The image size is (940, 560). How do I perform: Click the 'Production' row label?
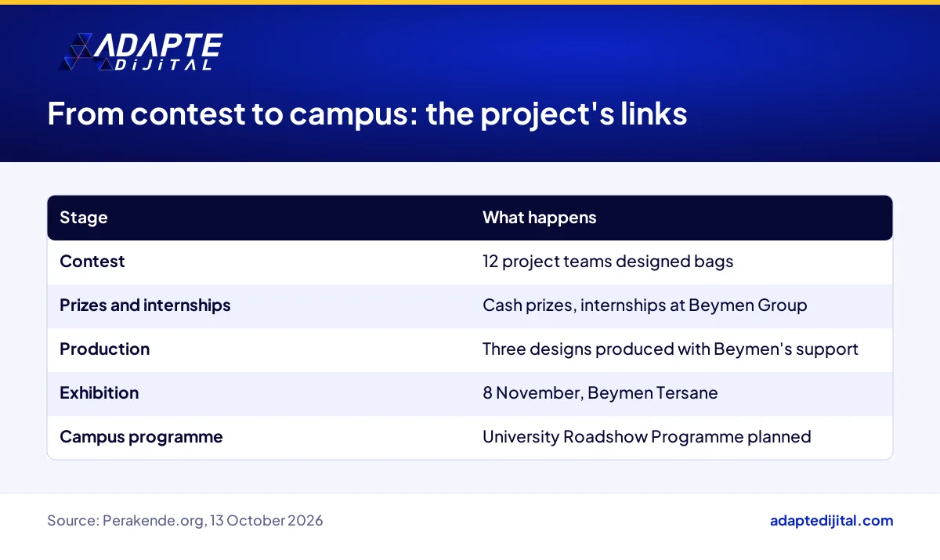[104, 349]
